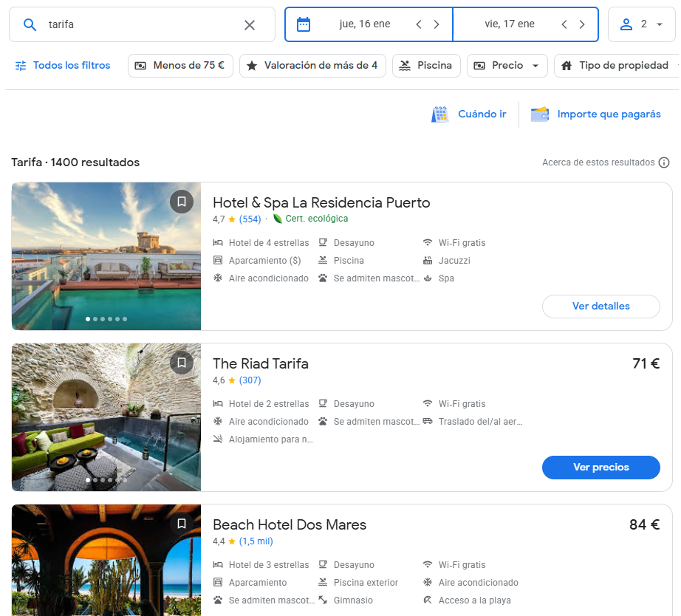Click 'Gimnasio' amenity text
Viewport: 681px width, 616px height.
point(353,600)
